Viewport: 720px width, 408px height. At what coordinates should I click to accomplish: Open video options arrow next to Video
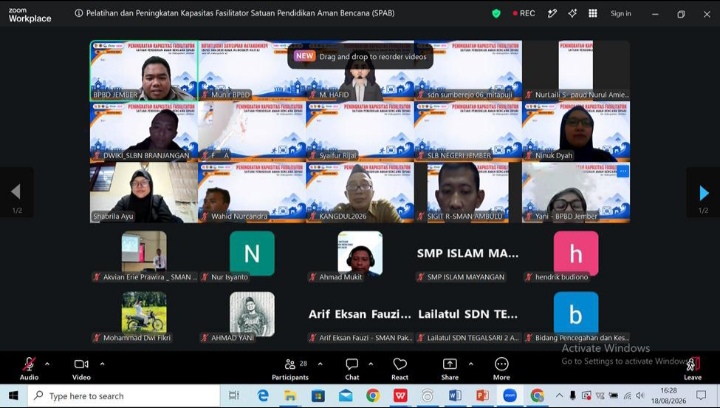[x=102, y=364]
